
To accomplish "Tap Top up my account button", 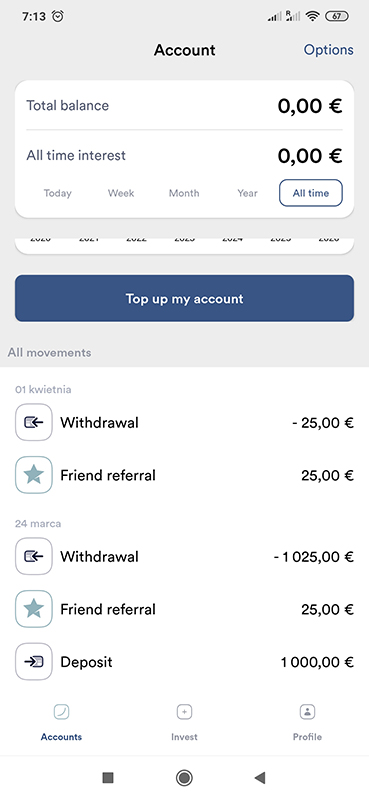I will click(x=184, y=298).
